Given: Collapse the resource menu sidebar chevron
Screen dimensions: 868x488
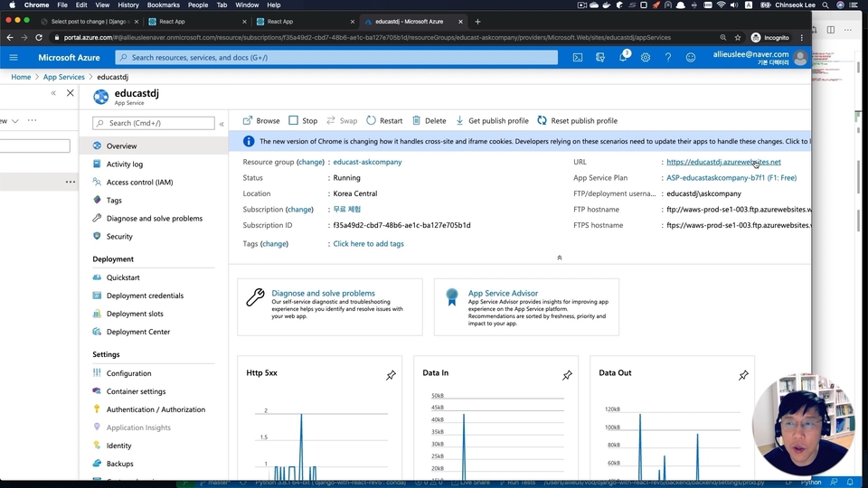Looking at the screenshot, I should tap(222, 124).
